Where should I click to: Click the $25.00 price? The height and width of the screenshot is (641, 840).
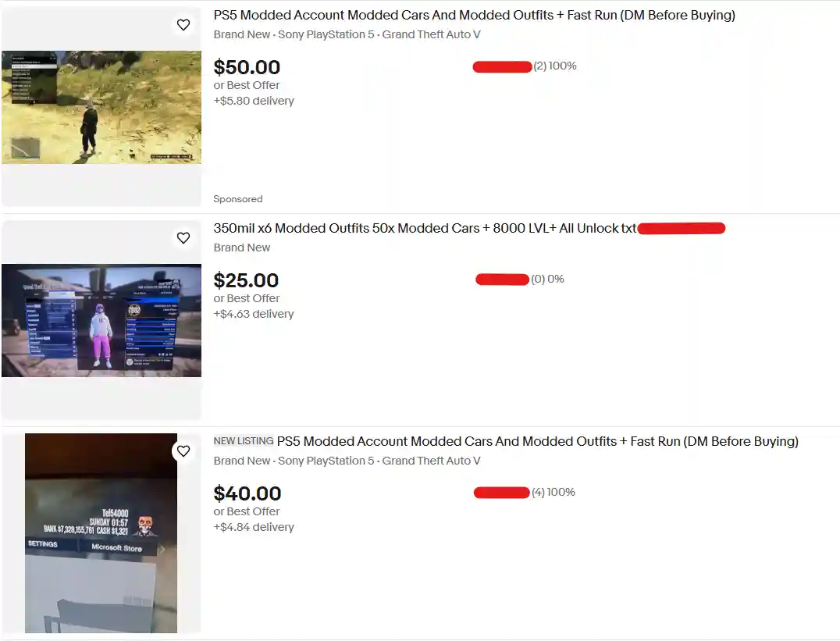[246, 280]
